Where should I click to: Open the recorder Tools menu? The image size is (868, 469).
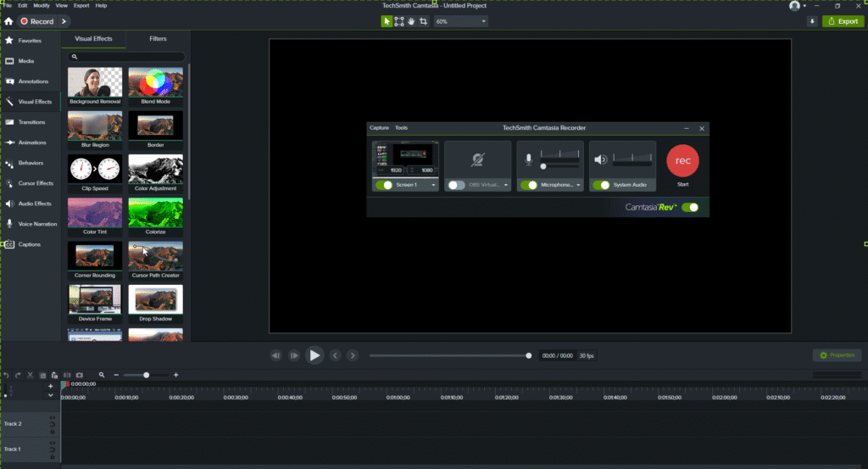[401, 128]
